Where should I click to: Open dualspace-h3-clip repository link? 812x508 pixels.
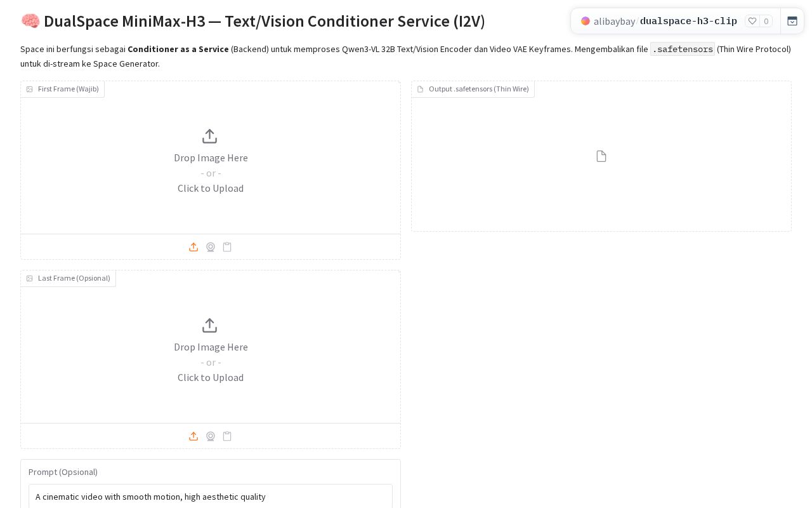click(x=688, y=22)
